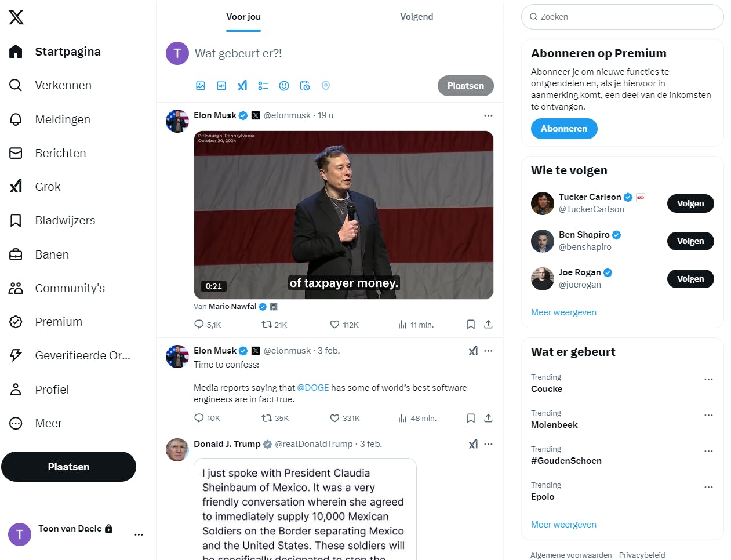
Task: Open Bladwijzers in the sidebar
Action: point(65,220)
